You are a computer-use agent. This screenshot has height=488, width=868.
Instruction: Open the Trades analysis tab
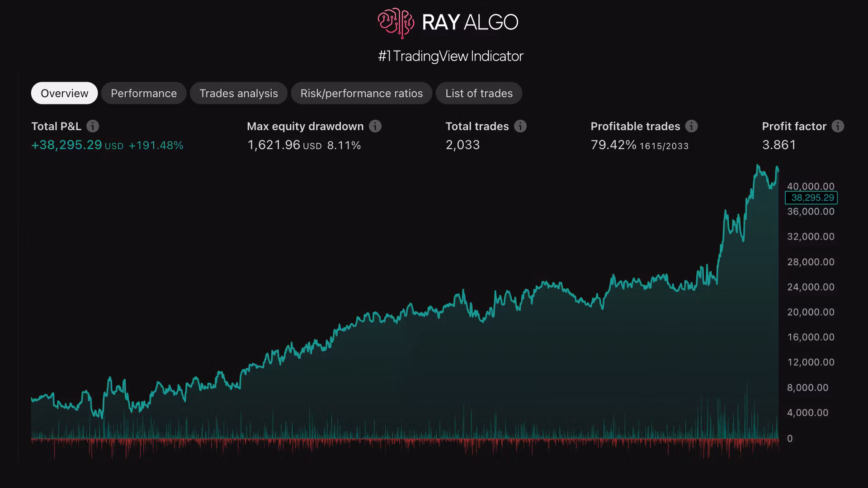click(239, 93)
